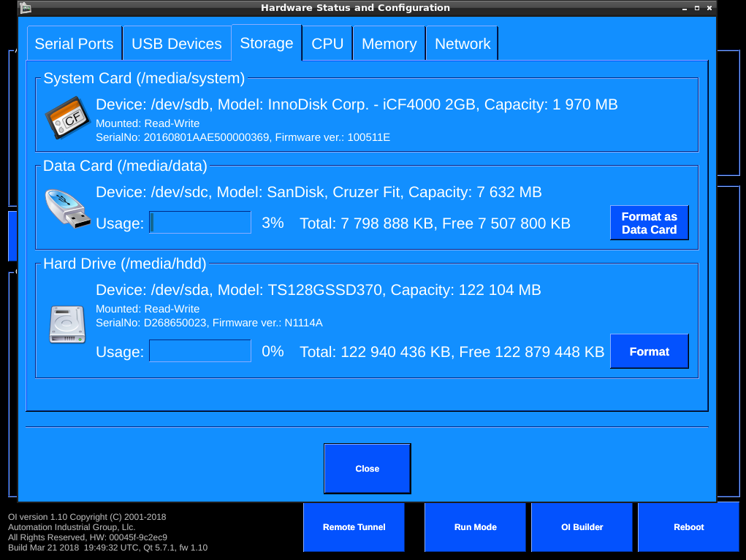Format the hard drive

coord(649,352)
